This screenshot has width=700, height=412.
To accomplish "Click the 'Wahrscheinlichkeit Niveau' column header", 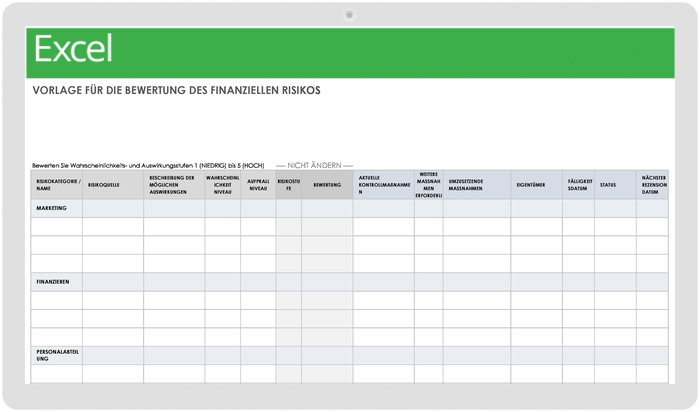I will 223,185.
